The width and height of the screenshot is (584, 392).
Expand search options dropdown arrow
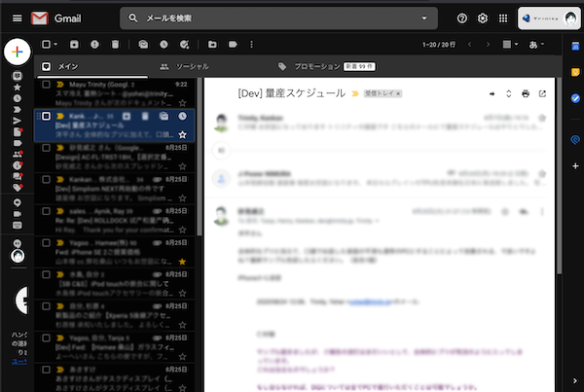point(424,18)
